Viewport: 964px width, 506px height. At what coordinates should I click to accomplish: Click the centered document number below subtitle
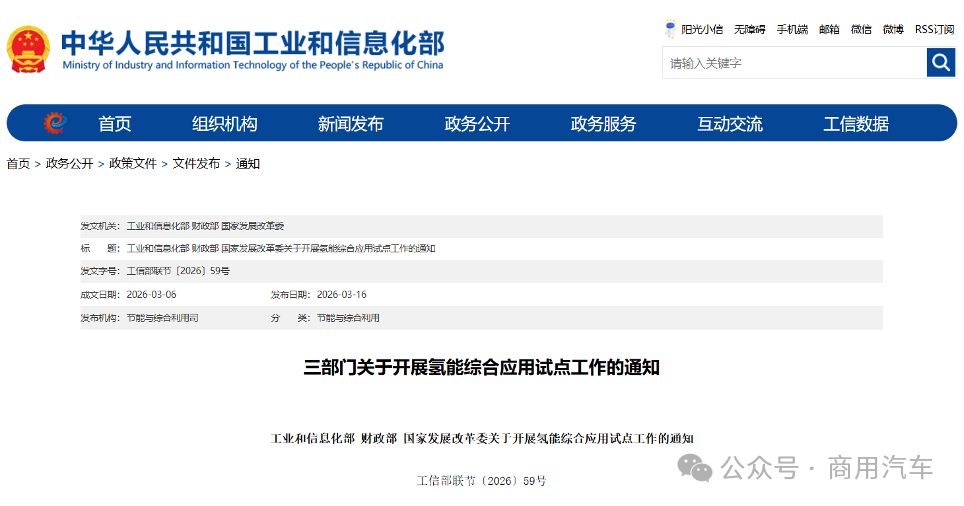[481, 481]
